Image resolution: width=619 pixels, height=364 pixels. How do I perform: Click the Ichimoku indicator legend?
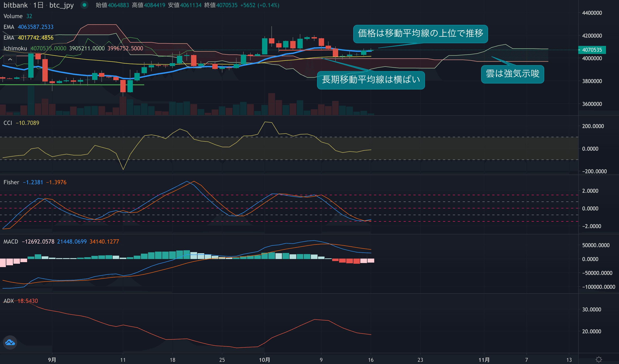click(15, 48)
